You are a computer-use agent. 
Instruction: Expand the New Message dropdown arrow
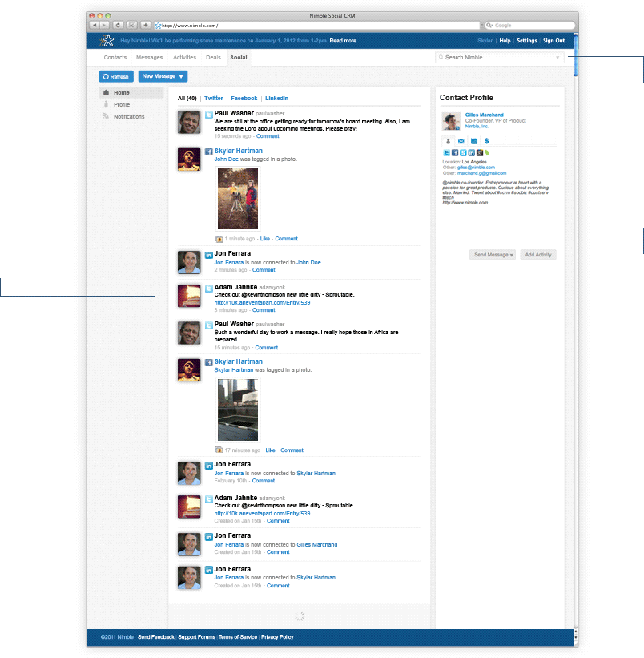click(181, 76)
